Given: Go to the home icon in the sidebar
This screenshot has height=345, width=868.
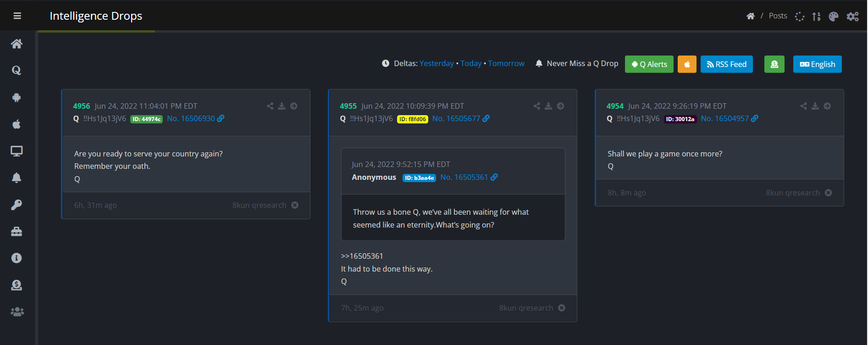Looking at the screenshot, I should [17, 44].
